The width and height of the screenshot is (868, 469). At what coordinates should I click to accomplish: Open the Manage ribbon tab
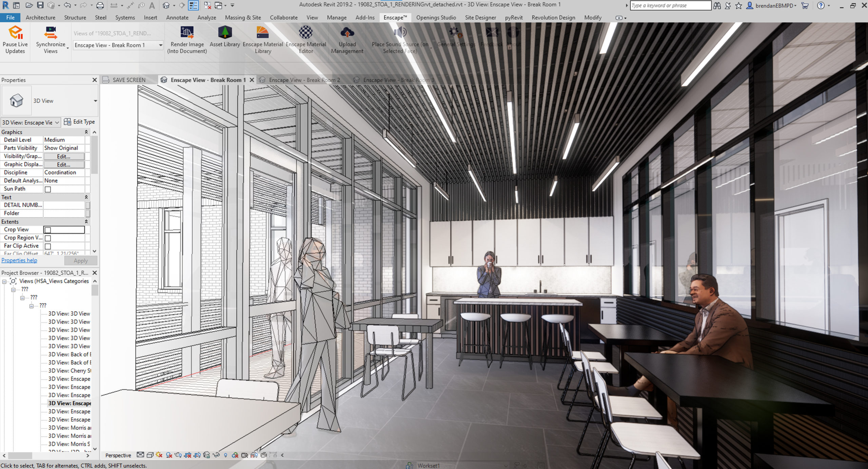click(x=336, y=17)
